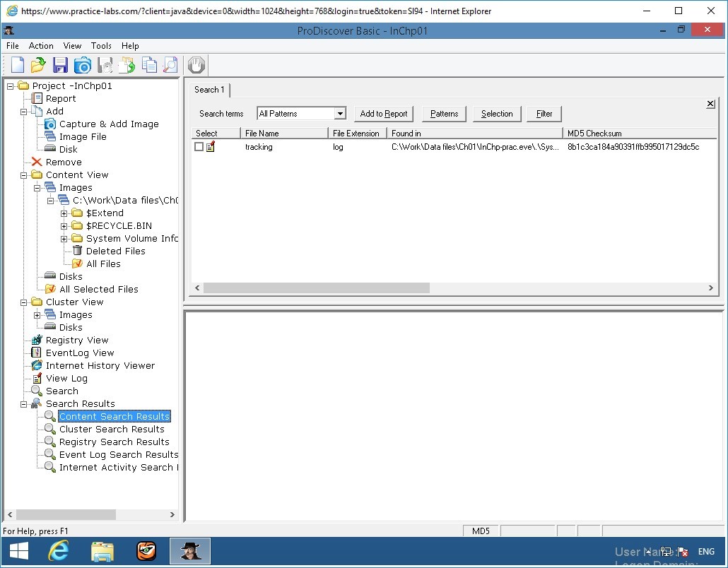
Task: Open EventLog View
Action: [x=79, y=353]
